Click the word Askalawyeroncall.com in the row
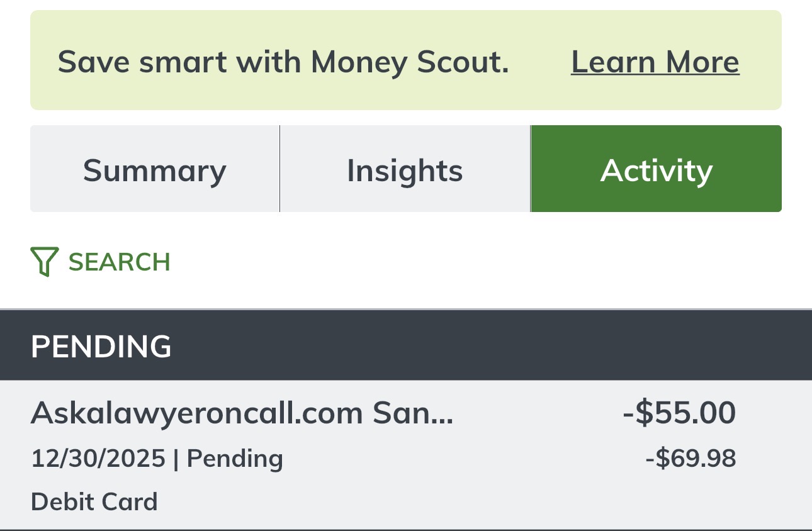 (x=196, y=413)
